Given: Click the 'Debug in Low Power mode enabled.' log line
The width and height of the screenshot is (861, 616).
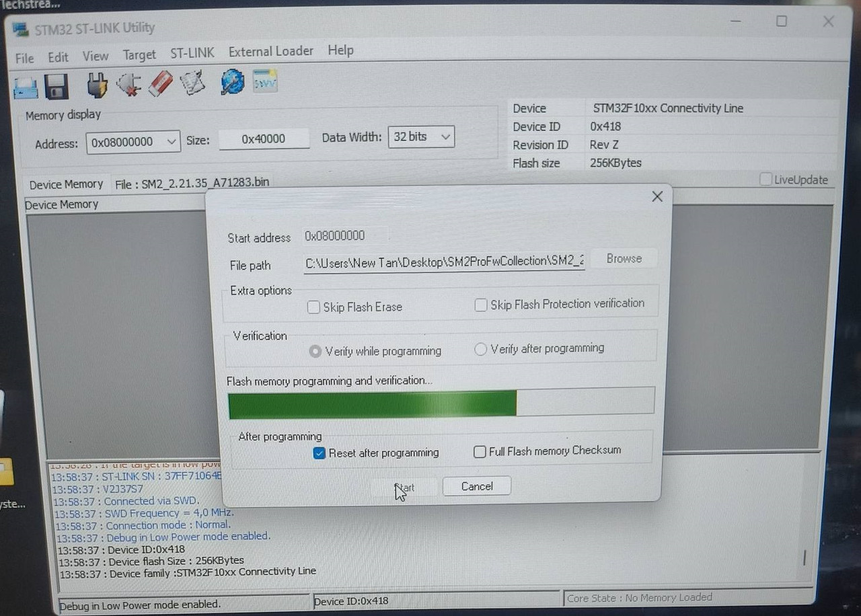Looking at the screenshot, I should (x=163, y=537).
